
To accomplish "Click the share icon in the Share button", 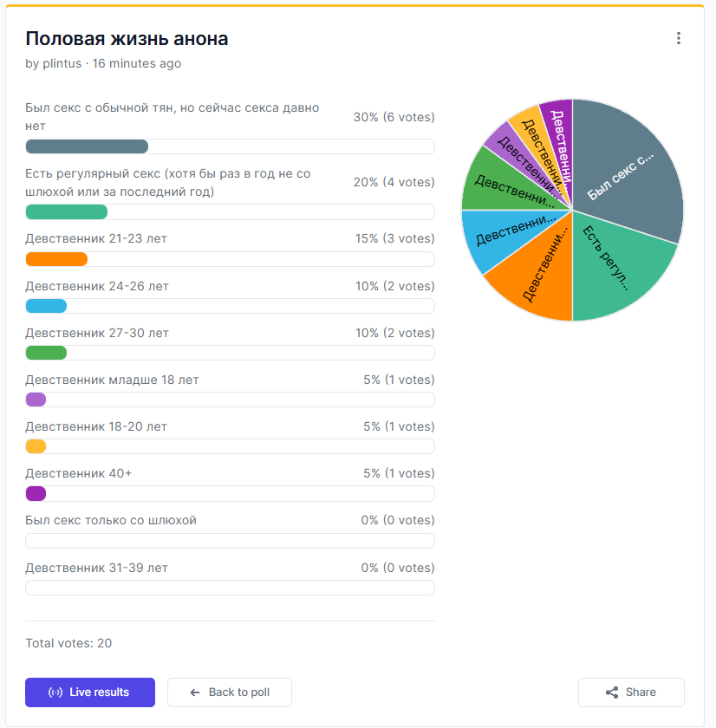I will (x=612, y=692).
